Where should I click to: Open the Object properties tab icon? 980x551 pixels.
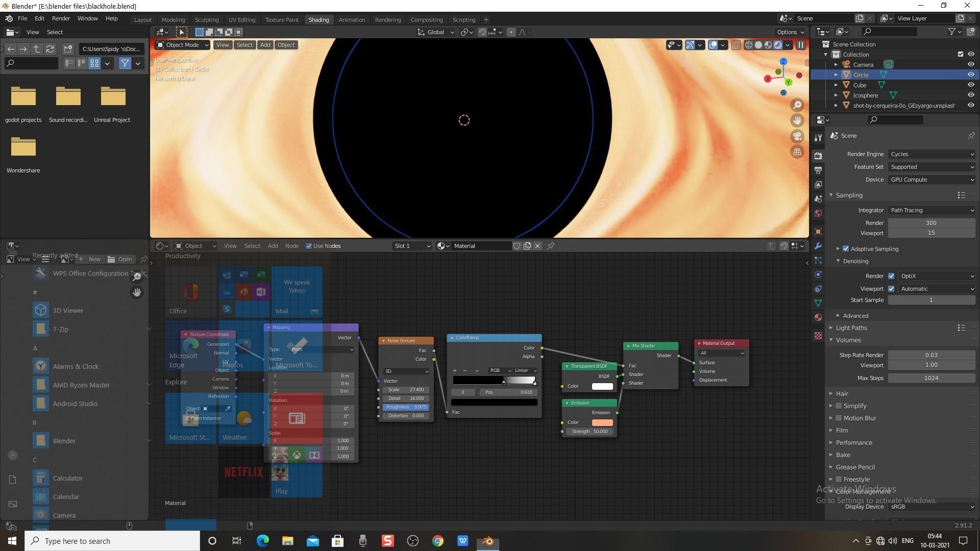coord(818,232)
